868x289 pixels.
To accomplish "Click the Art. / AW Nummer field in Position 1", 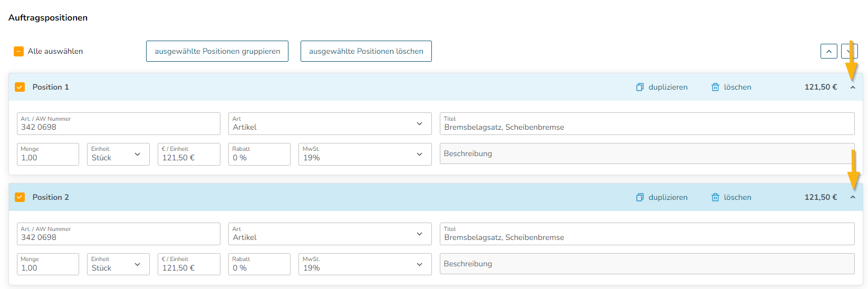I will tap(119, 123).
